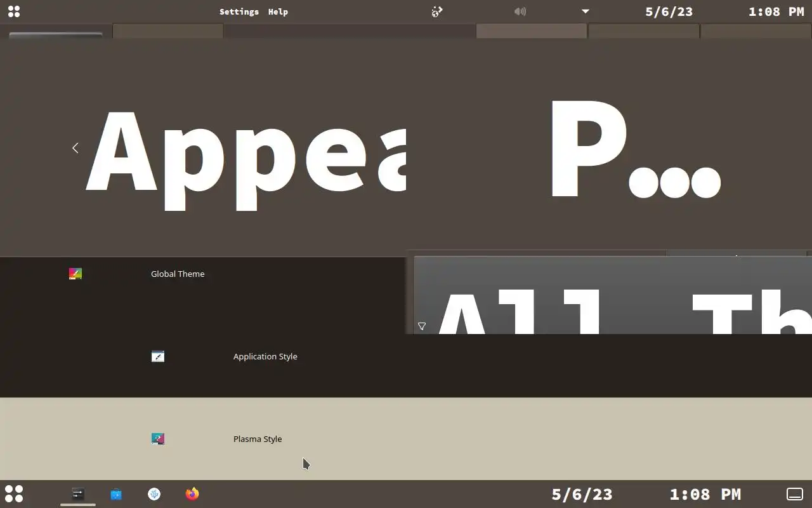This screenshot has height=508, width=812.
Task: Open the application launcher in the top panel
Action: (x=13, y=11)
